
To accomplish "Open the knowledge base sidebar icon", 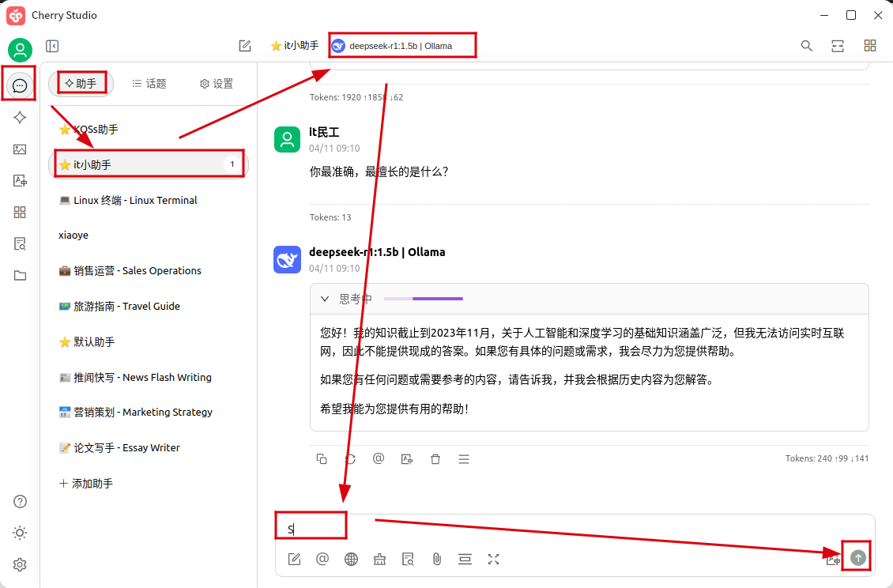I will tap(21, 244).
